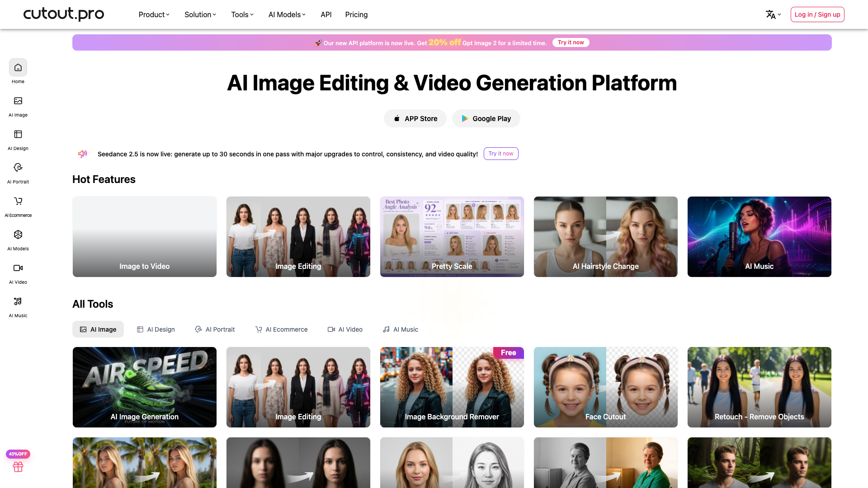
Task: Select the AI Image tab under All Tools
Action: tap(98, 329)
